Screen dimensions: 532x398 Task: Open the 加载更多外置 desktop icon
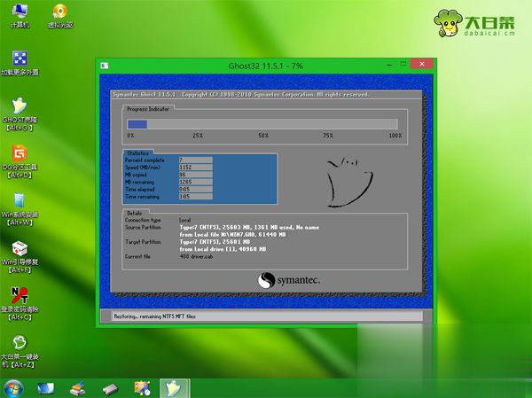pyautogui.click(x=20, y=63)
